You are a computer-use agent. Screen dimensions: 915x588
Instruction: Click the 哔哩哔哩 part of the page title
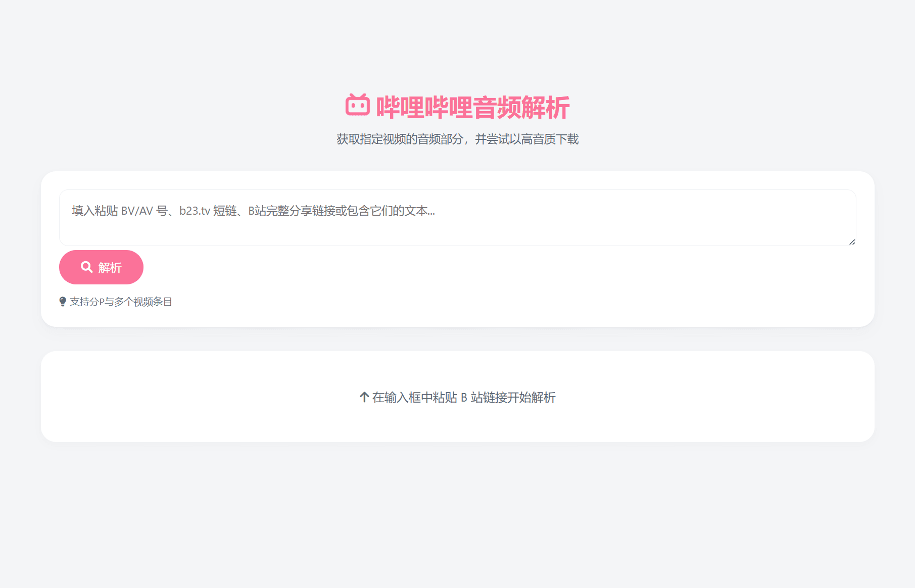pyautogui.click(x=424, y=108)
